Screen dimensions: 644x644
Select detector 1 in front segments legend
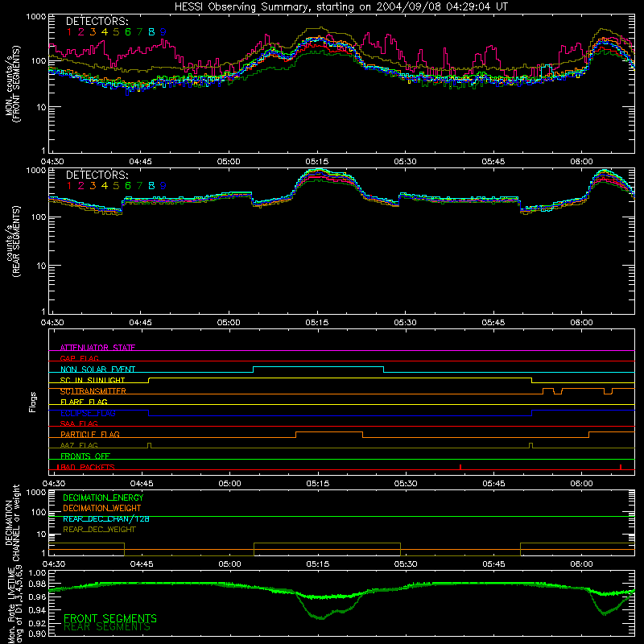(x=69, y=32)
